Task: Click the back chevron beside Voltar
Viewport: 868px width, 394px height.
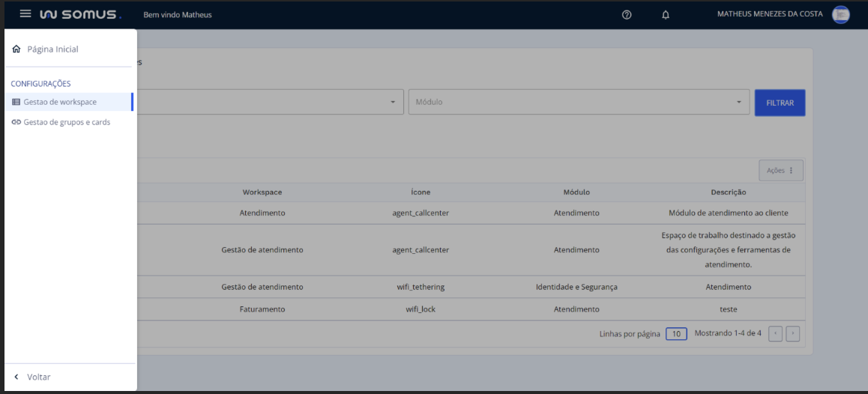Action: tap(16, 377)
